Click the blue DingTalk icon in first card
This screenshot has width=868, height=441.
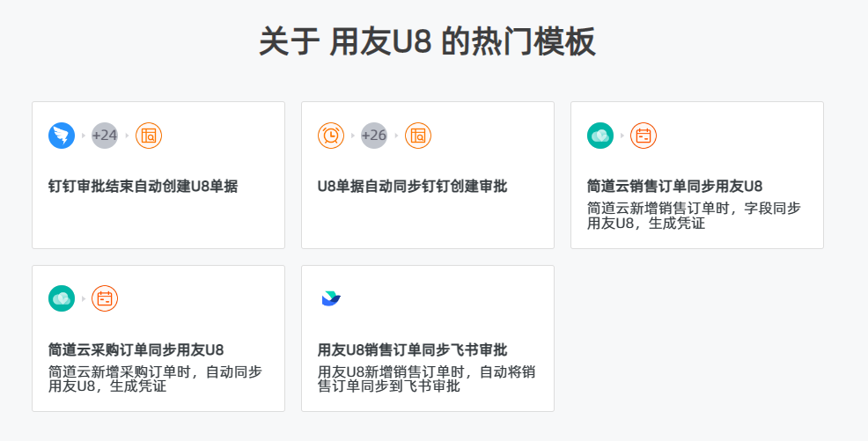pos(62,136)
